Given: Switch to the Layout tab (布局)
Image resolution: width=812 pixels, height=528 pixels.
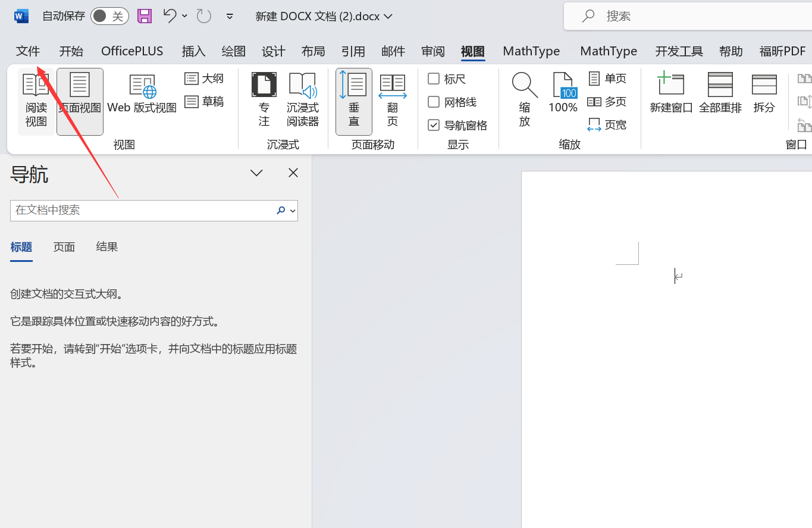Looking at the screenshot, I should [x=313, y=51].
